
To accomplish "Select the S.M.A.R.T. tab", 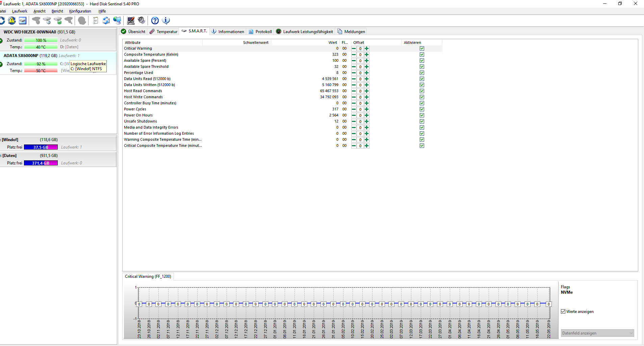I will 194,31.
